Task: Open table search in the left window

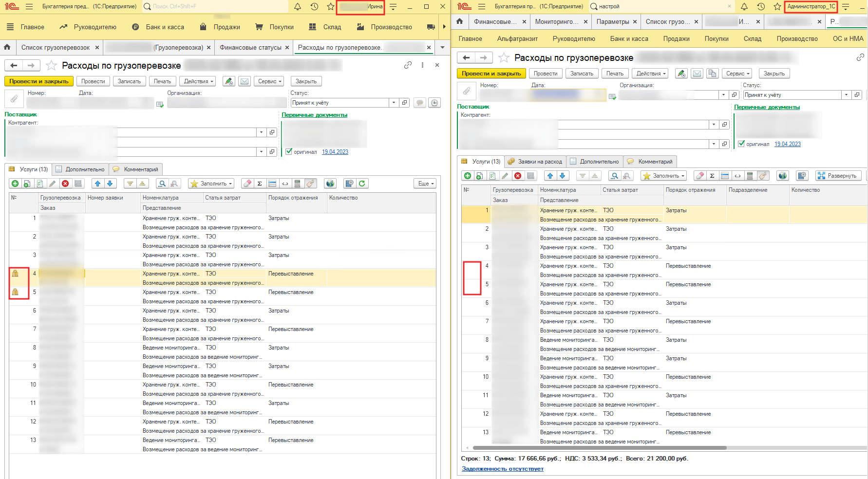Action: (162, 184)
